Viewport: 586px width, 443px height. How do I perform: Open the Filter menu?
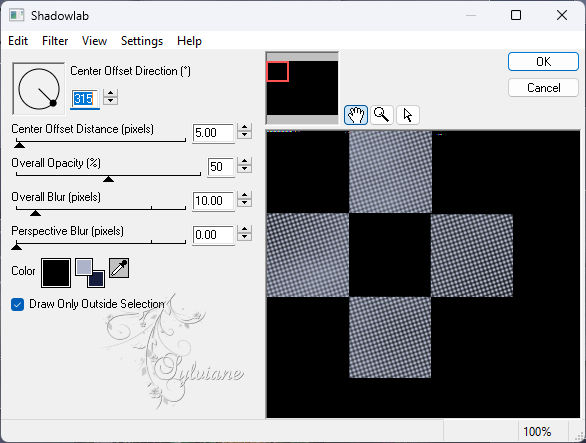55,41
